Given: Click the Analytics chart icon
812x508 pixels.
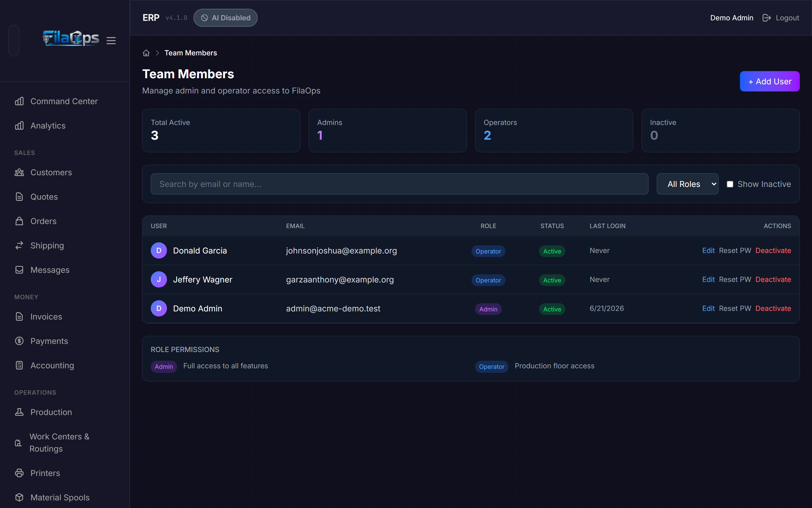Looking at the screenshot, I should pyautogui.click(x=19, y=126).
